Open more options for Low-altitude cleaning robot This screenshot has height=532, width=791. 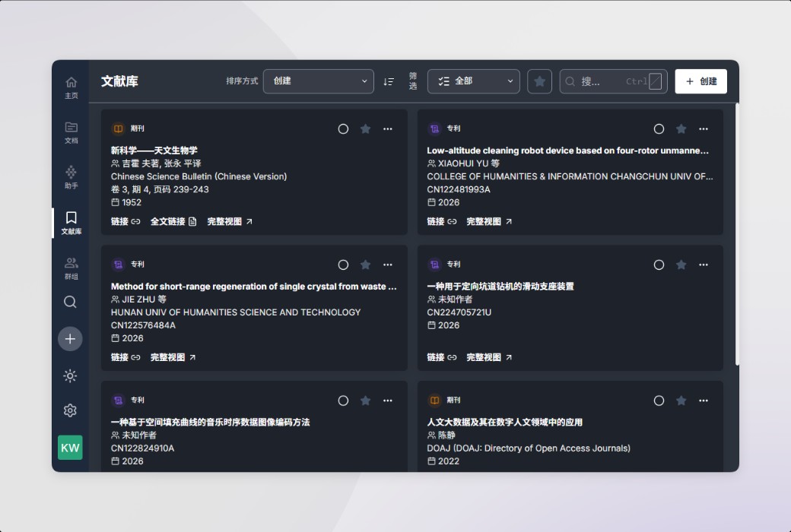click(704, 129)
